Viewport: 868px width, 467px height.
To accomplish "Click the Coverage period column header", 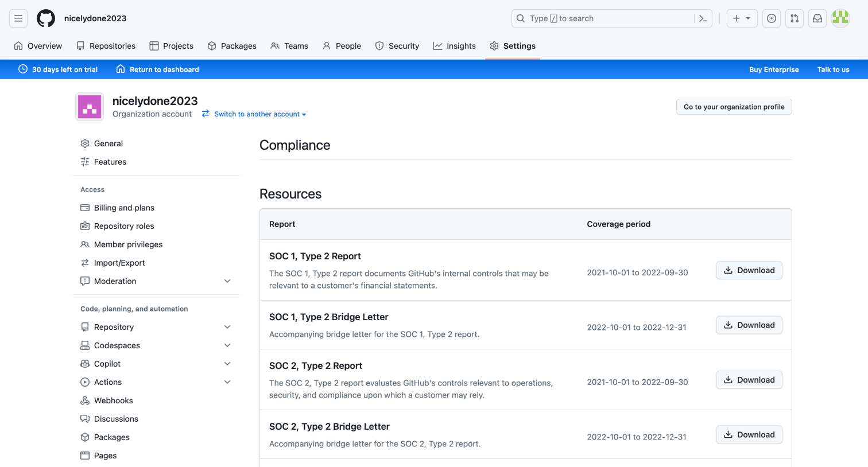I will point(618,224).
